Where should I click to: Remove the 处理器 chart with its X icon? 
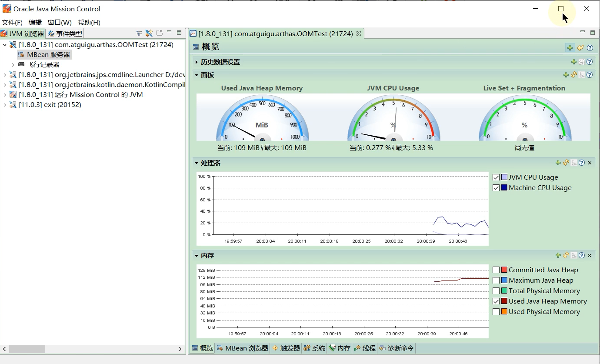590,163
